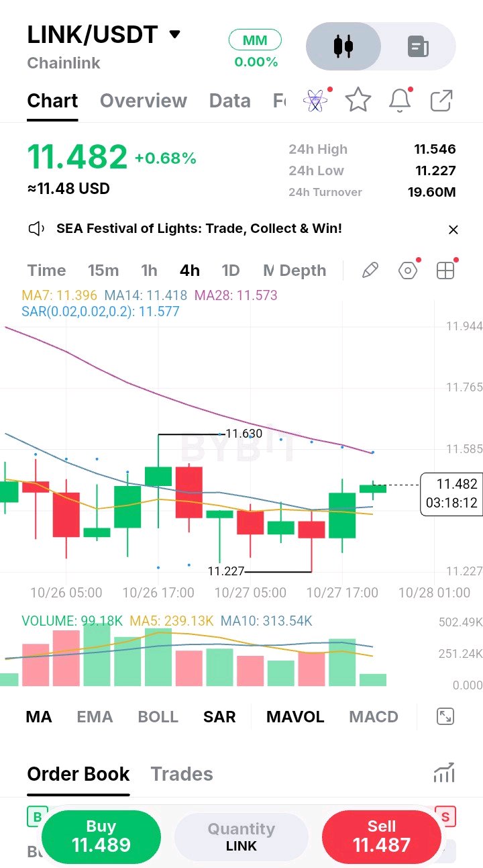Open SEA Festival of Lights announcement
The image size is (483, 868).
[199, 228]
